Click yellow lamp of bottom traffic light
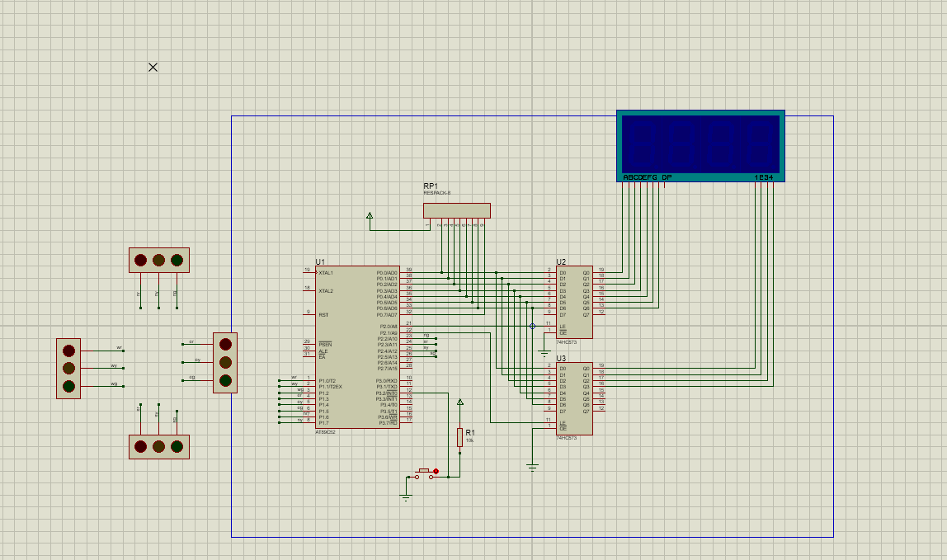The image size is (947, 560). pos(158,446)
